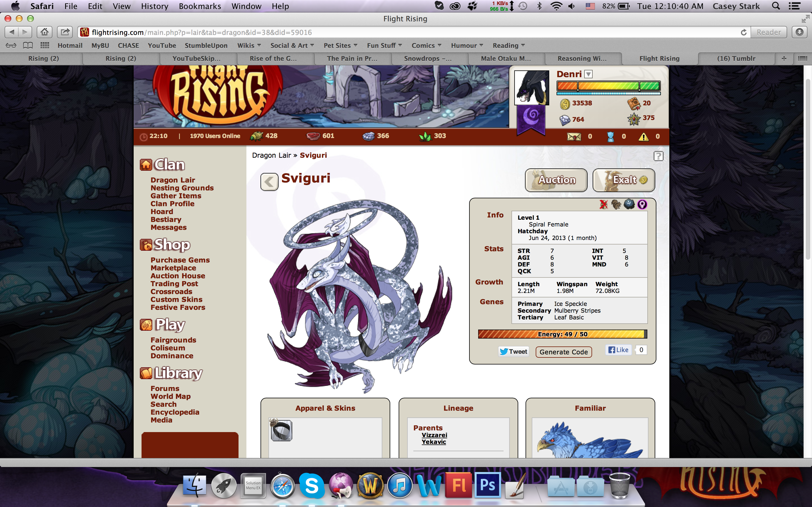Open the Vizzarei parent link
812x507 pixels.
[434, 435]
